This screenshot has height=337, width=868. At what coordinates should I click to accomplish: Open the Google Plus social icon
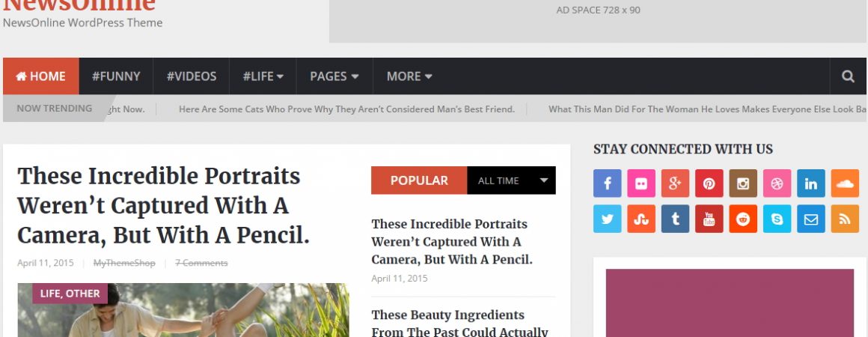(675, 183)
